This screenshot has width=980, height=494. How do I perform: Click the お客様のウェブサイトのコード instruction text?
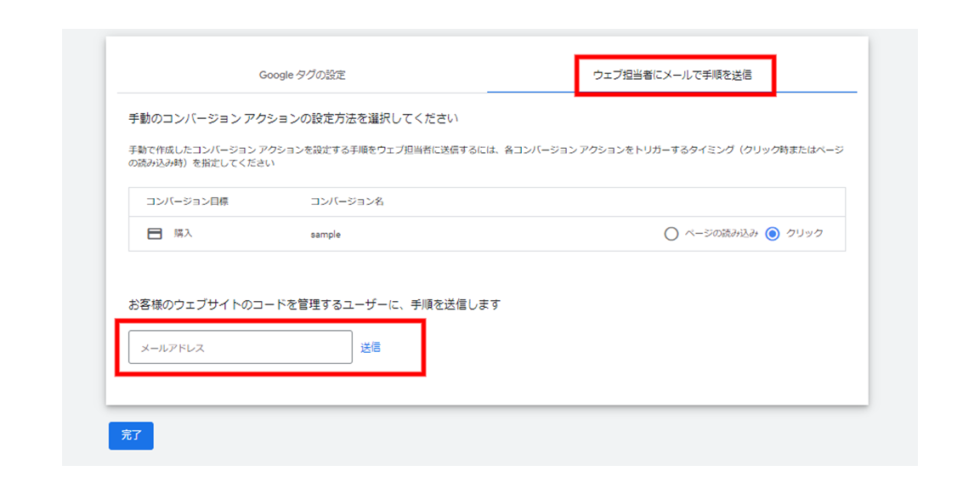click(314, 304)
